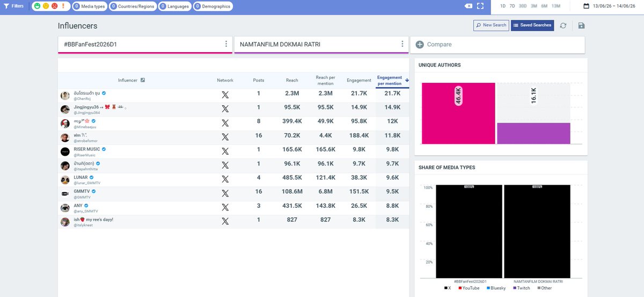Open the Demographics filter dropdown
This screenshot has height=297, width=644.
(213, 6)
